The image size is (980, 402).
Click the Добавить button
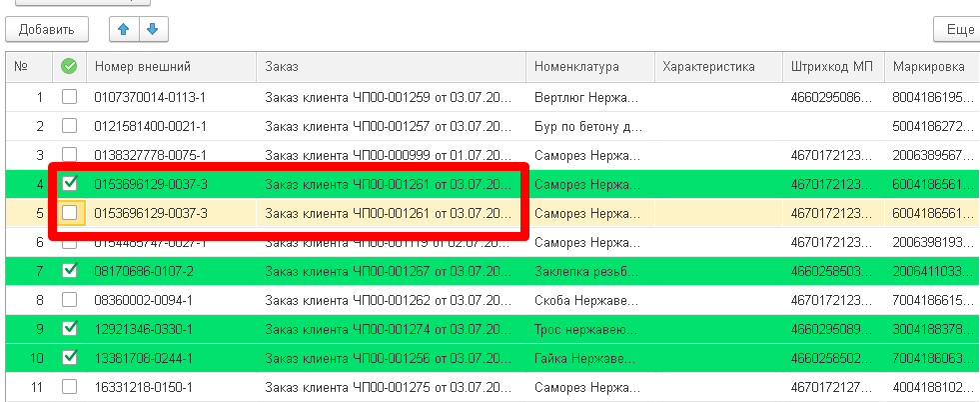[x=47, y=29]
